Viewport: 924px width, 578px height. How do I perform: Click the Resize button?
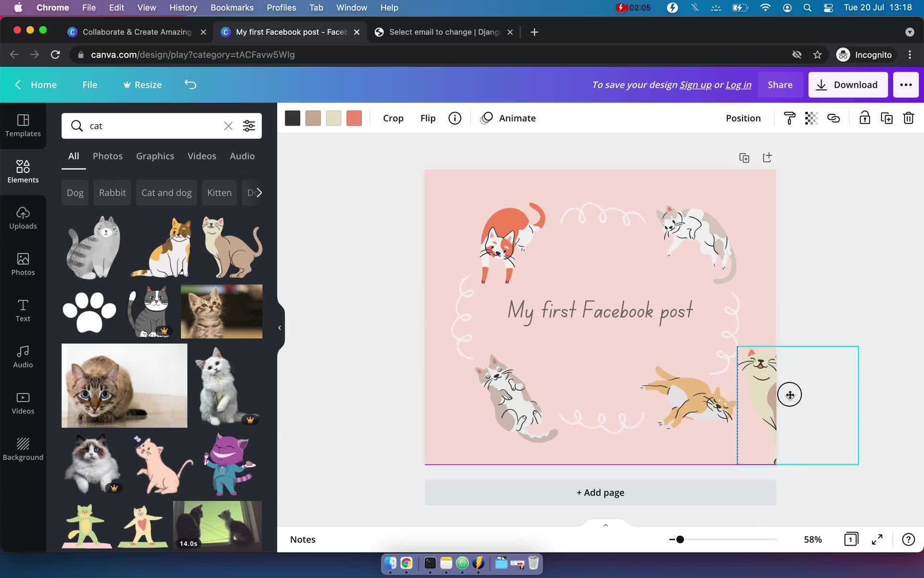tap(142, 85)
